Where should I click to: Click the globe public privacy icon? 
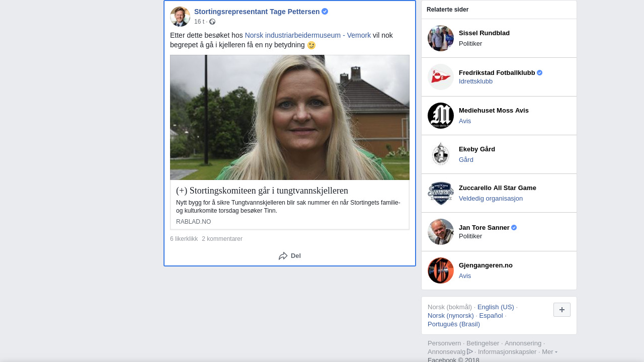(212, 22)
